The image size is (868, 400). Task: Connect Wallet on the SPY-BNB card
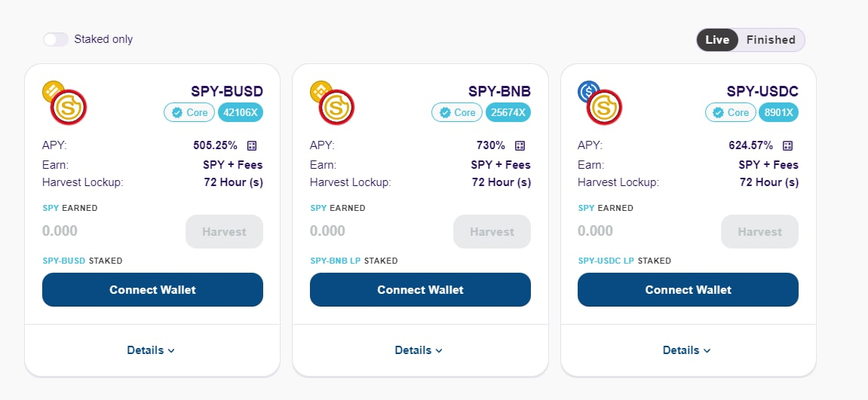point(420,290)
